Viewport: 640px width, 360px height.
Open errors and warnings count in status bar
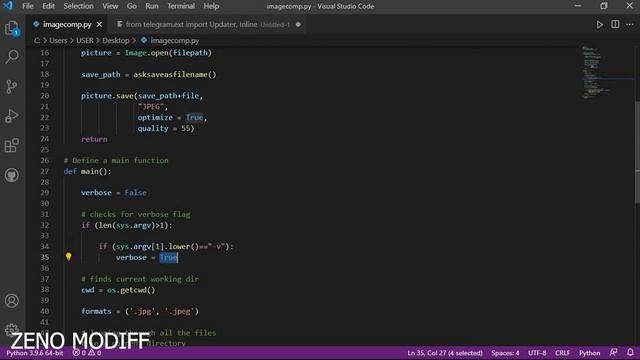point(87,353)
